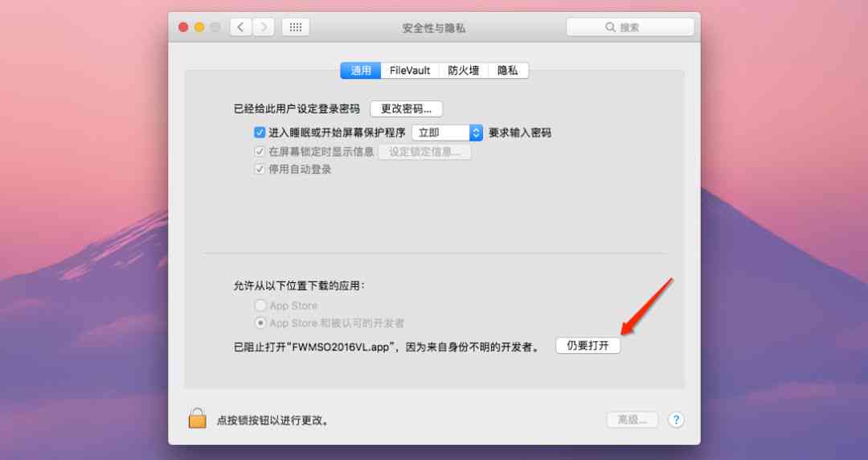Switch to the 防火墙 tab
The width and height of the screenshot is (868, 460).
[464, 71]
